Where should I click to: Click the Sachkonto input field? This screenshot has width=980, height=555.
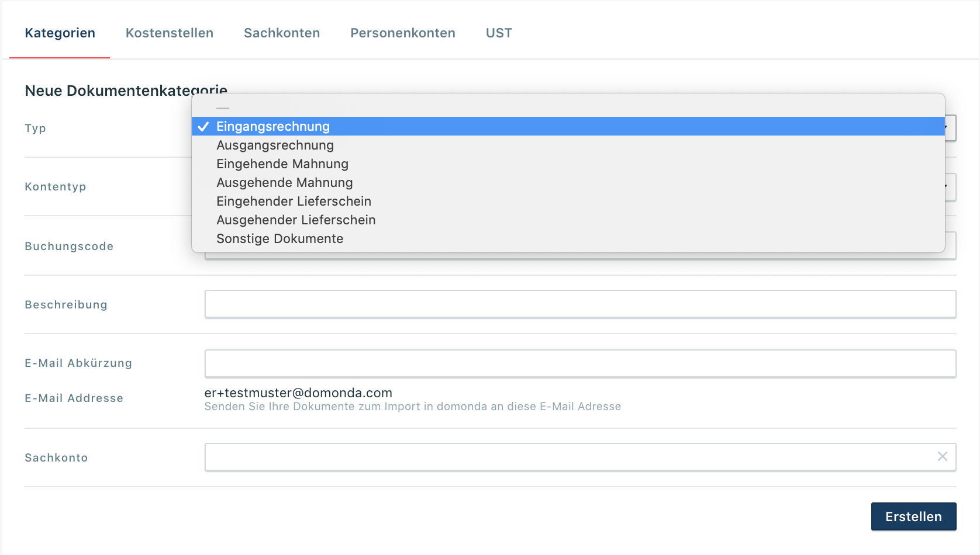555,456
